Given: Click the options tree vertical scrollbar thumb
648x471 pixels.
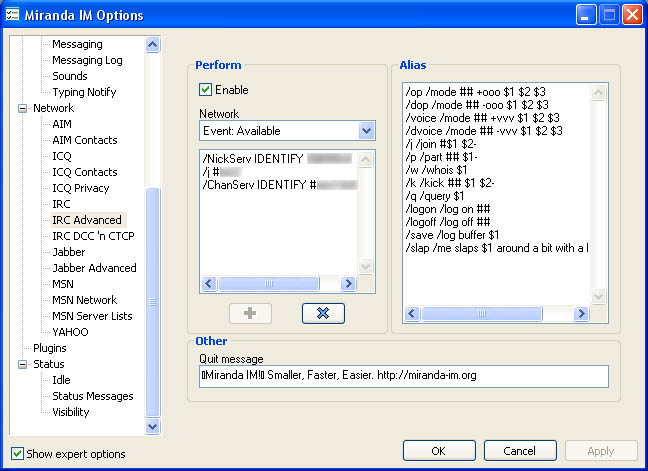Looking at the screenshot, I should (x=152, y=302).
